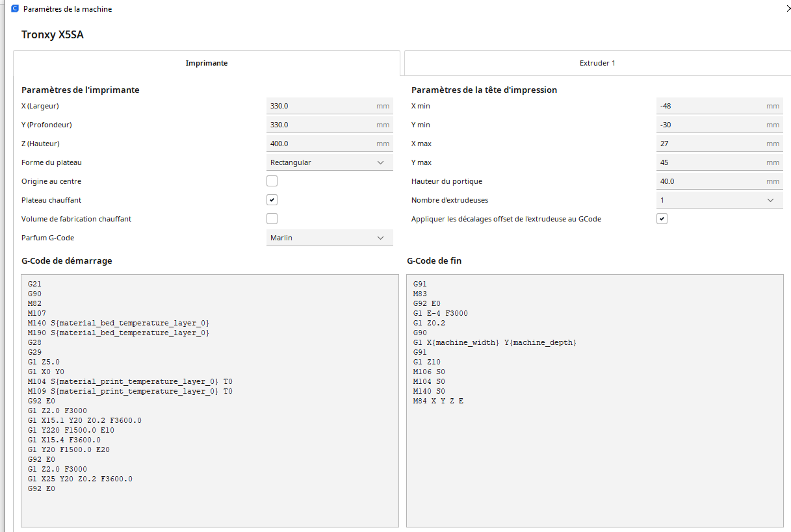
Task: Click the M84 X Y Z E line
Action: 439,401
